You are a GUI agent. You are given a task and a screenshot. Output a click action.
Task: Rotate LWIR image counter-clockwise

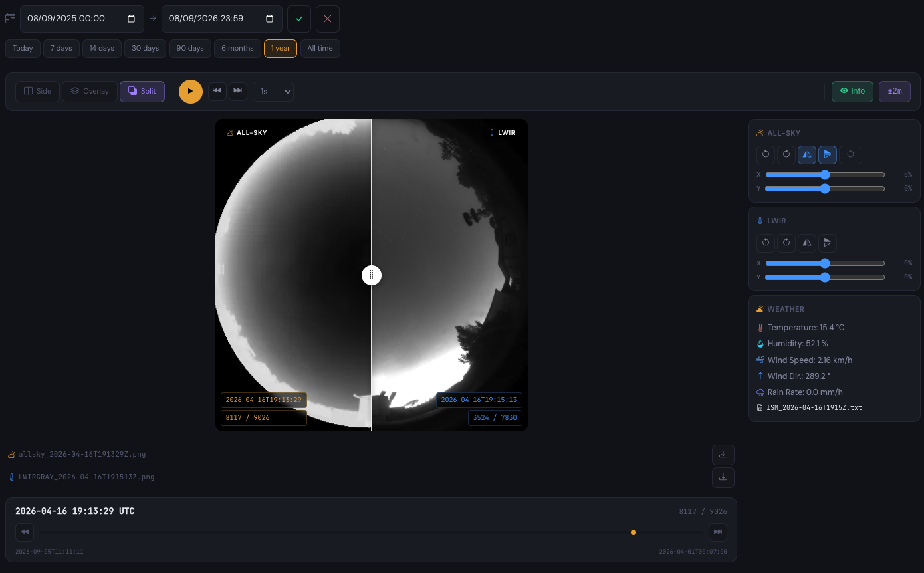tap(766, 242)
